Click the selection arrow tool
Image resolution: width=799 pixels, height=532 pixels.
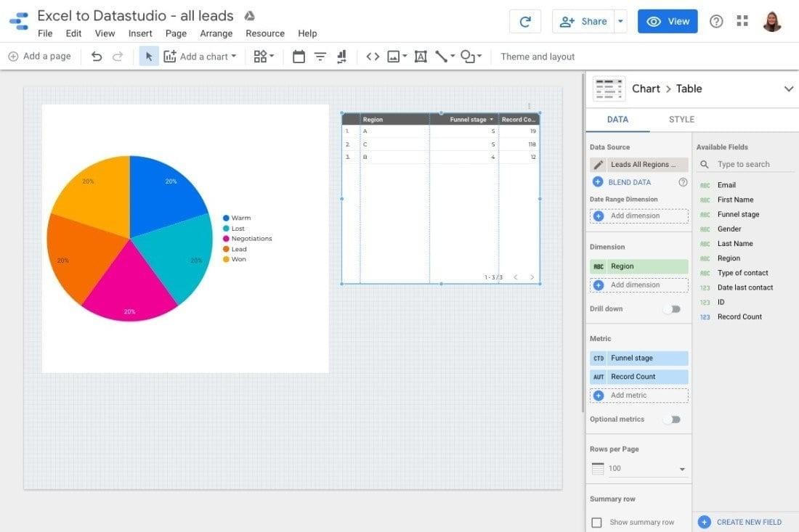pyautogui.click(x=148, y=56)
